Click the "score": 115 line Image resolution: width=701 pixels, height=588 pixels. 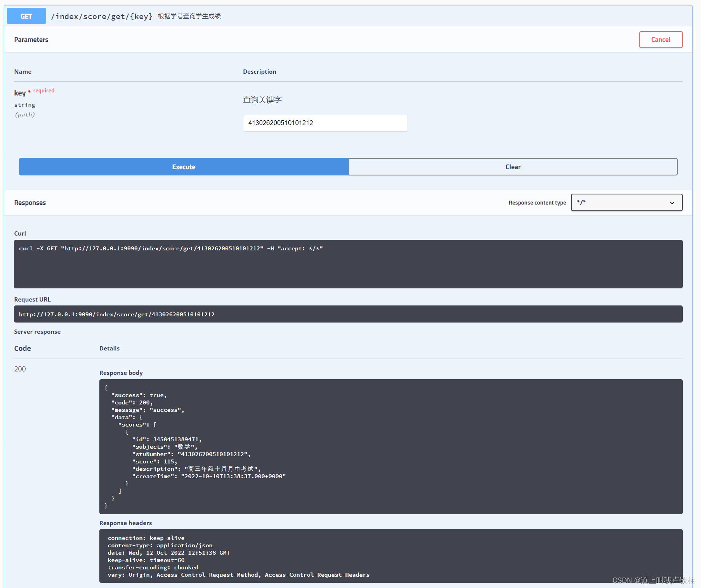click(x=154, y=461)
